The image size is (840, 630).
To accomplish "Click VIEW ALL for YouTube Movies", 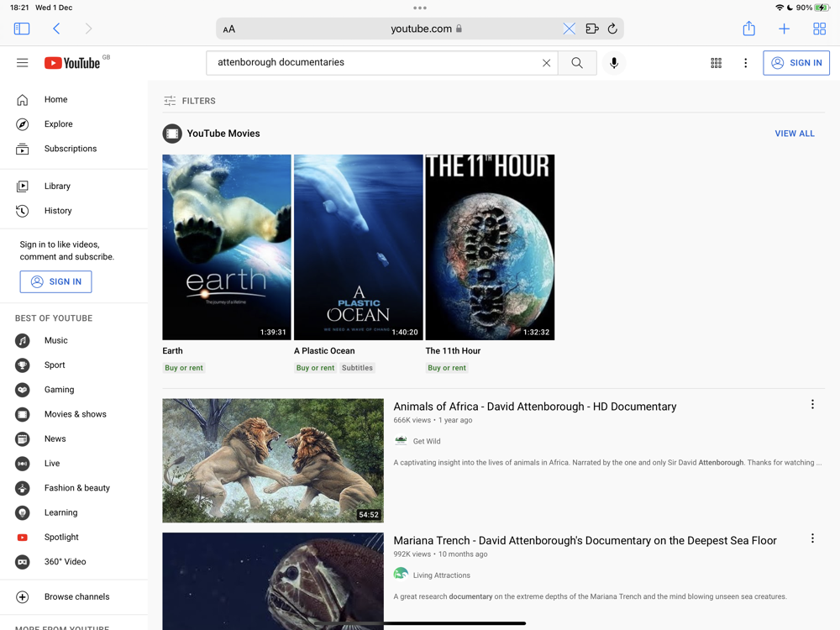I will point(795,134).
